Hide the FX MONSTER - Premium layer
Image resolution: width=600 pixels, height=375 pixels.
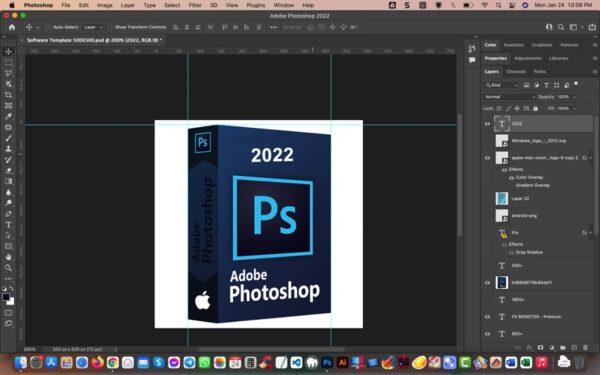point(487,317)
